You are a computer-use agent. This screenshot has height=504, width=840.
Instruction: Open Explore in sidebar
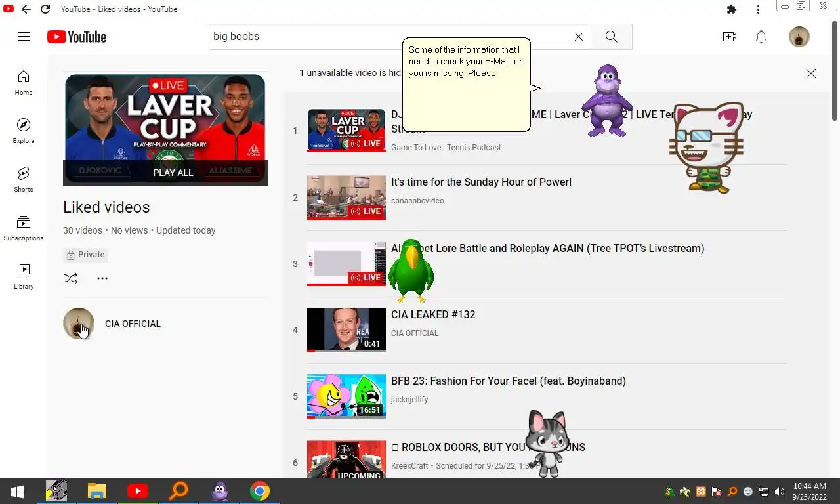pos(24,131)
